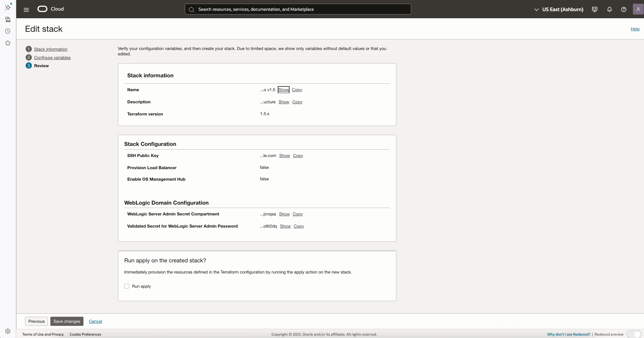Go to Configure variables step
The image size is (644, 338).
52,58
